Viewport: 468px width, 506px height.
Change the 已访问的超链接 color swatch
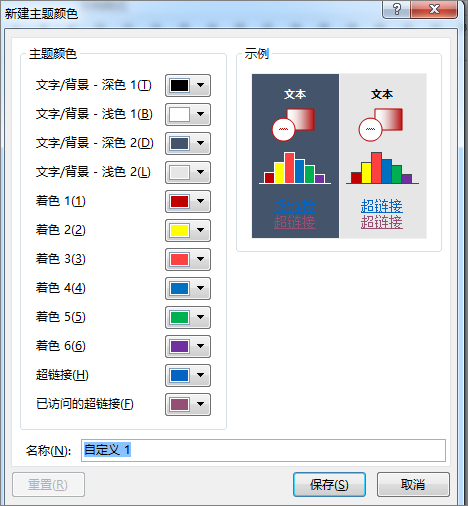tap(188, 404)
